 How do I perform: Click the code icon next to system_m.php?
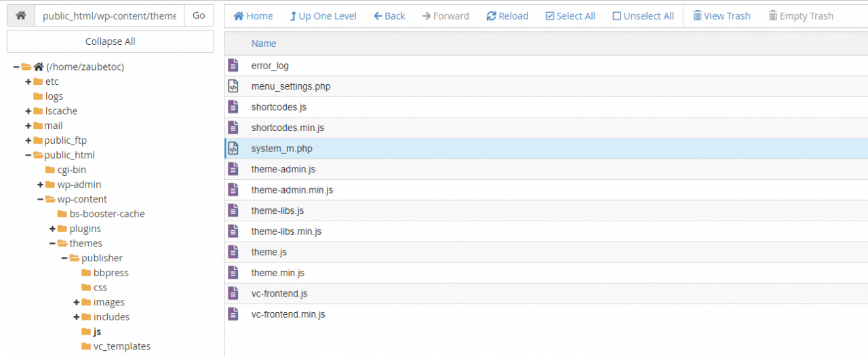point(233,149)
